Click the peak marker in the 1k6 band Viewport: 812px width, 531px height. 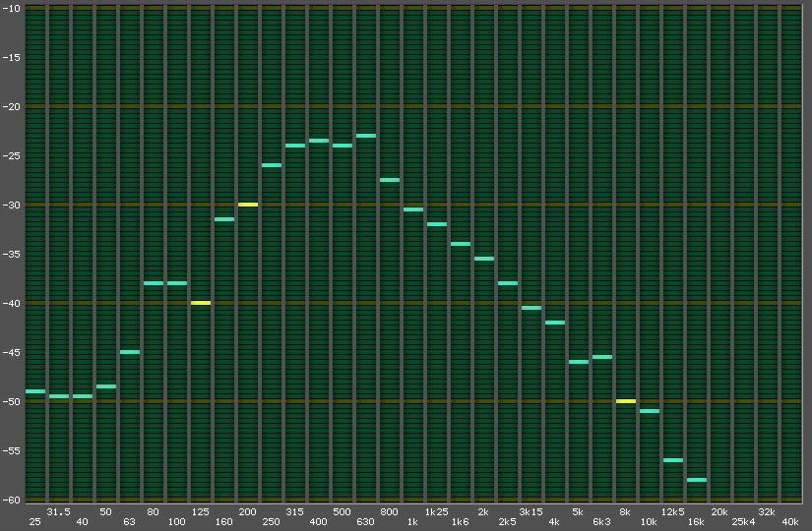[461, 244]
